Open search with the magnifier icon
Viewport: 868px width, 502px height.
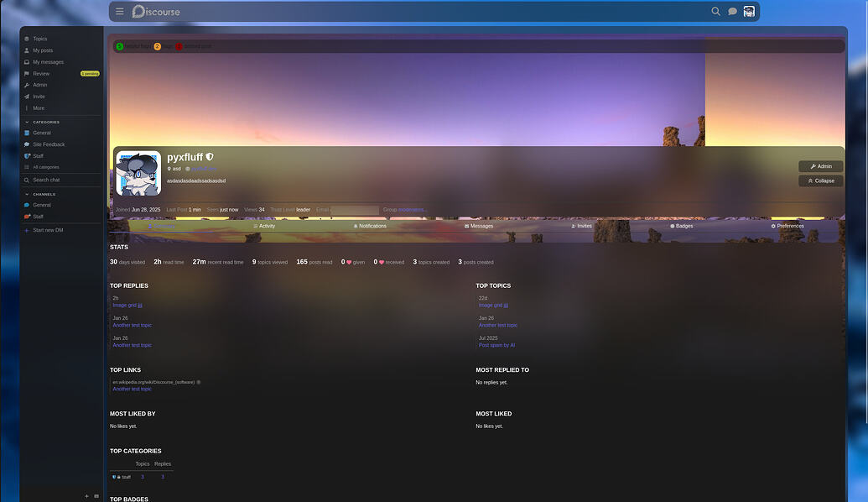[x=715, y=12]
